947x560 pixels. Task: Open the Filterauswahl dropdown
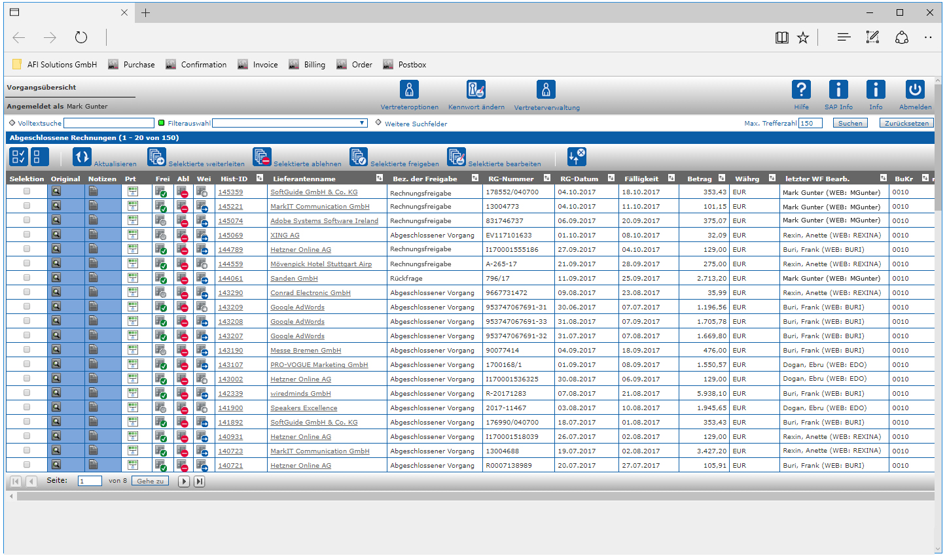click(x=362, y=123)
